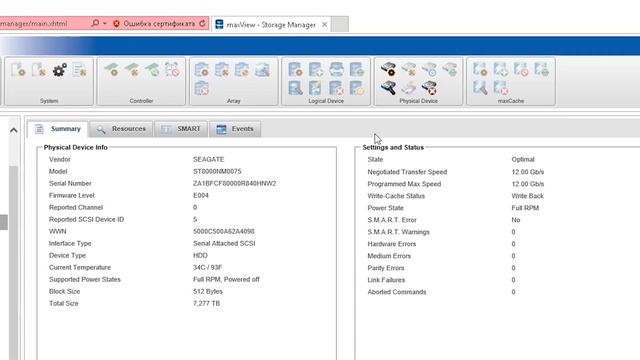The image size is (640, 360).
Task: Close the maxView - Storage Manager tab
Action: pos(324,24)
